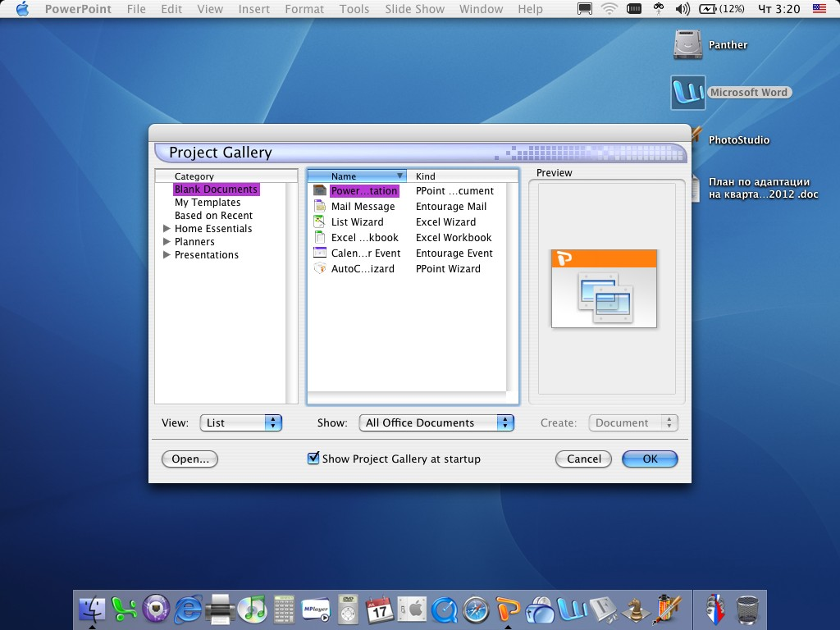Screen dimensions: 840x630
Task: Launch QuickTime Player from the Dock
Action: pyautogui.click(x=444, y=609)
